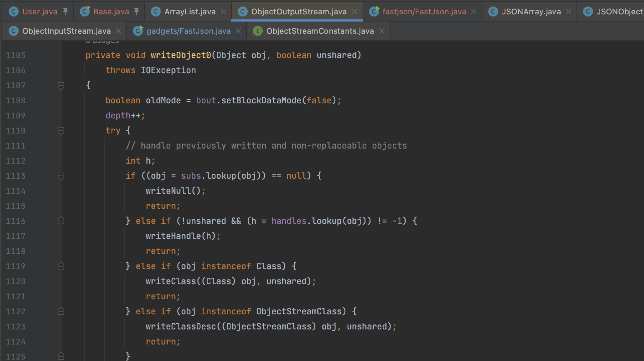Click the writeObject0 method name

point(181,55)
